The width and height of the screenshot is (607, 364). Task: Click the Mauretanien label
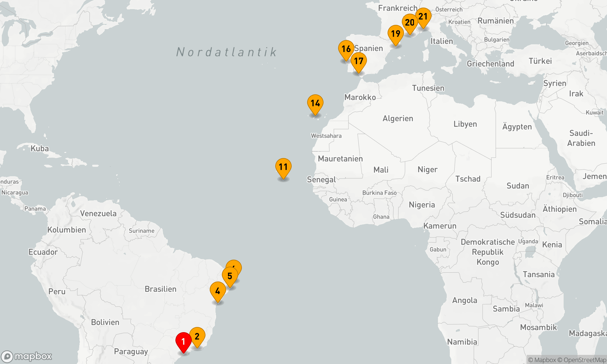340,158
